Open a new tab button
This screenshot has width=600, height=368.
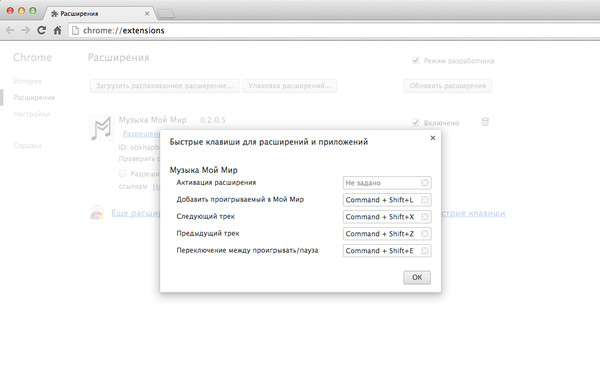tap(166, 14)
